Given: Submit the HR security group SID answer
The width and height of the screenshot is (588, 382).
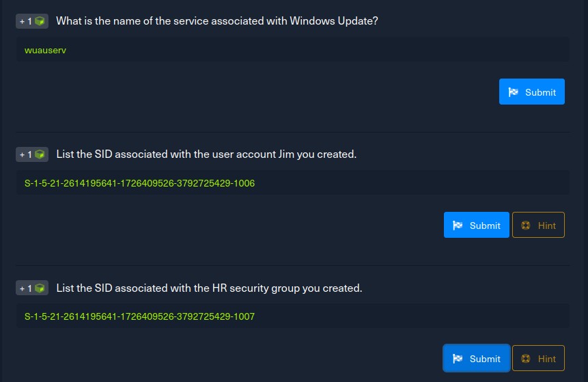Looking at the screenshot, I should 477,358.
